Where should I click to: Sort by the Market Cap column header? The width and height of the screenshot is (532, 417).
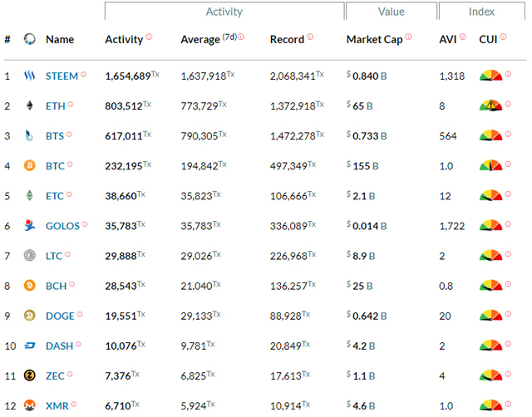pos(375,40)
